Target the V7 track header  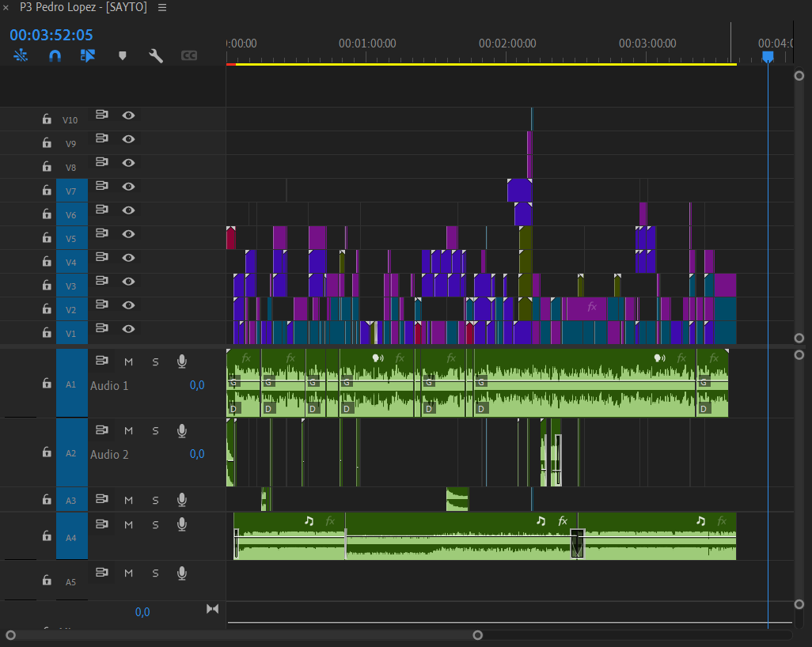tap(72, 191)
